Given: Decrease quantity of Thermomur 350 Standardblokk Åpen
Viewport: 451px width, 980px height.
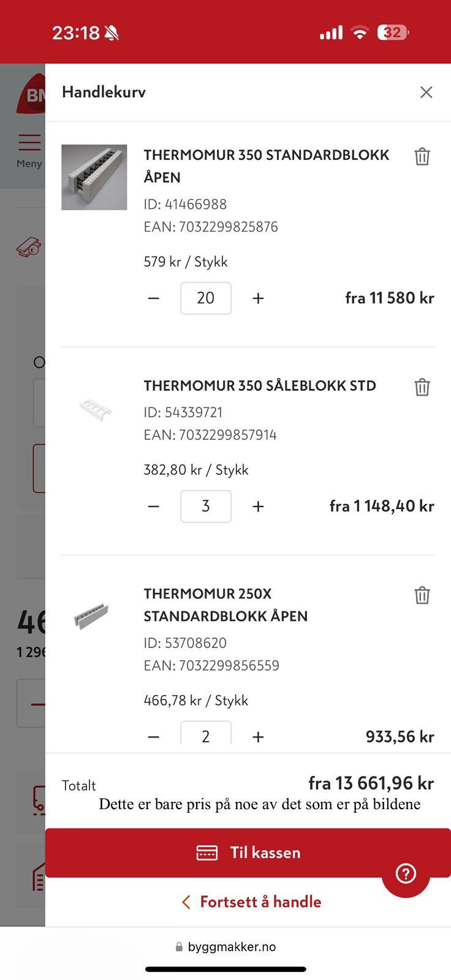Looking at the screenshot, I should coord(154,298).
